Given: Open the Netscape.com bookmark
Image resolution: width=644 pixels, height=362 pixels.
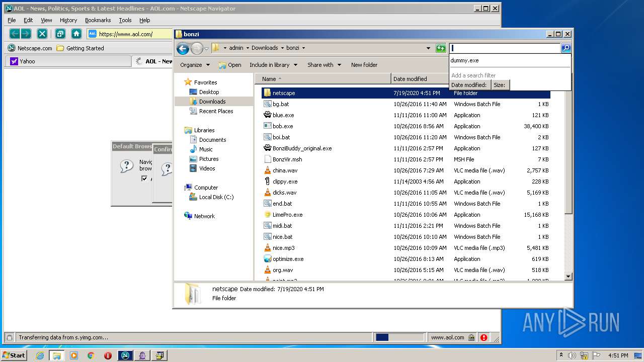Looking at the screenshot, I should pyautogui.click(x=30, y=48).
